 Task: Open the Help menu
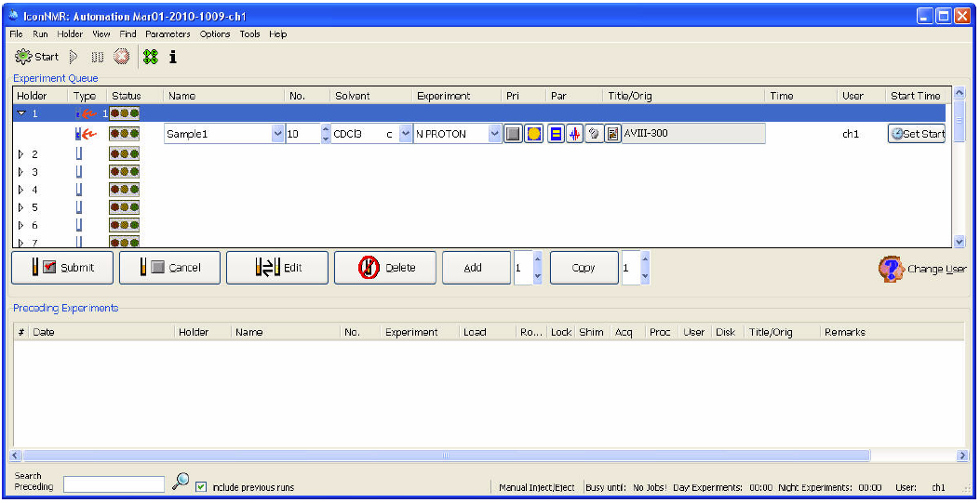tap(278, 34)
